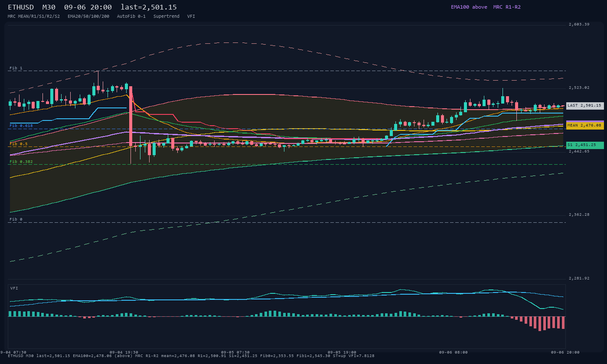Click the MRC R1-R2 status text
Viewport: 607px width, 364px height.
click(507, 7)
